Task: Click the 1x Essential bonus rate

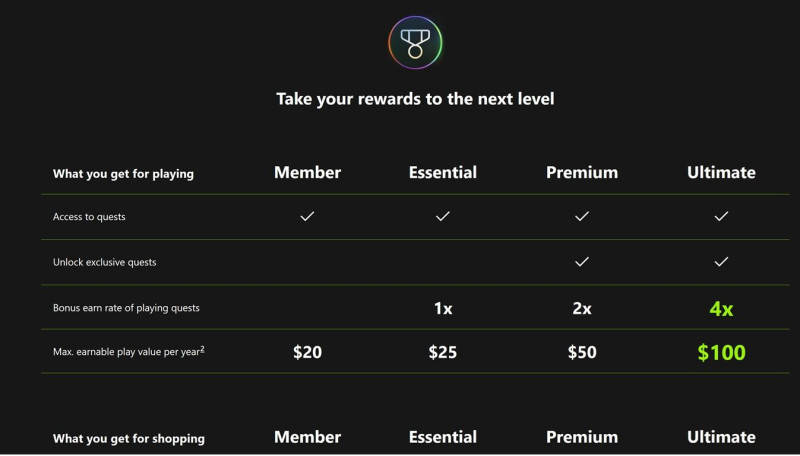Action: [x=443, y=309]
